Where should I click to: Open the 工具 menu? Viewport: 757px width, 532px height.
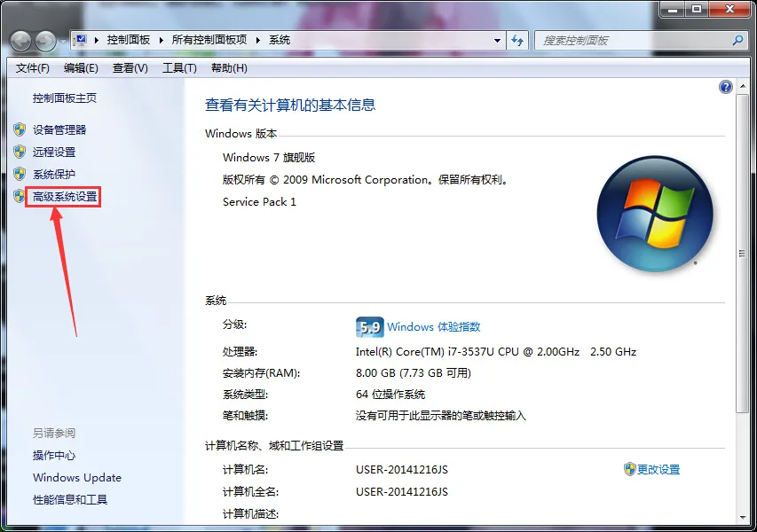(x=178, y=67)
